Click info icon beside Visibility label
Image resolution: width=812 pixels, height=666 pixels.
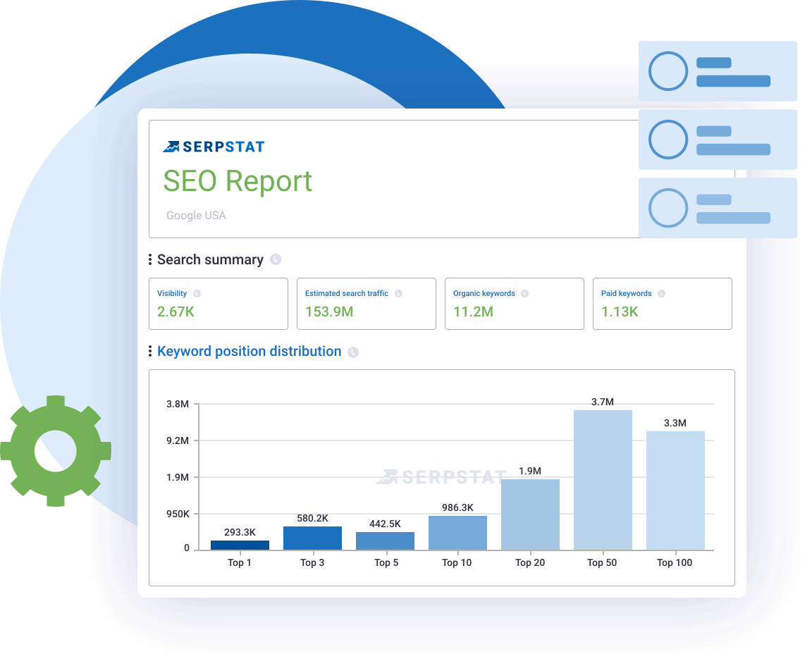tap(197, 294)
